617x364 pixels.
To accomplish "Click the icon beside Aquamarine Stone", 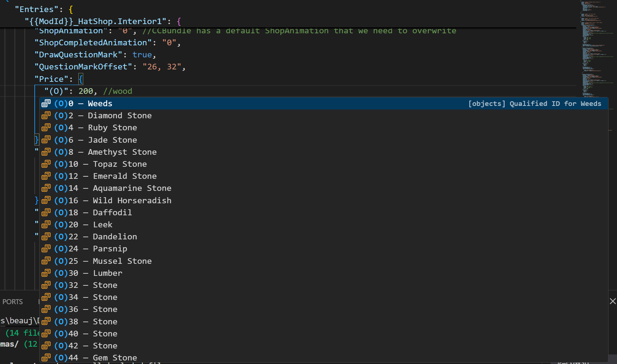I will [x=46, y=188].
